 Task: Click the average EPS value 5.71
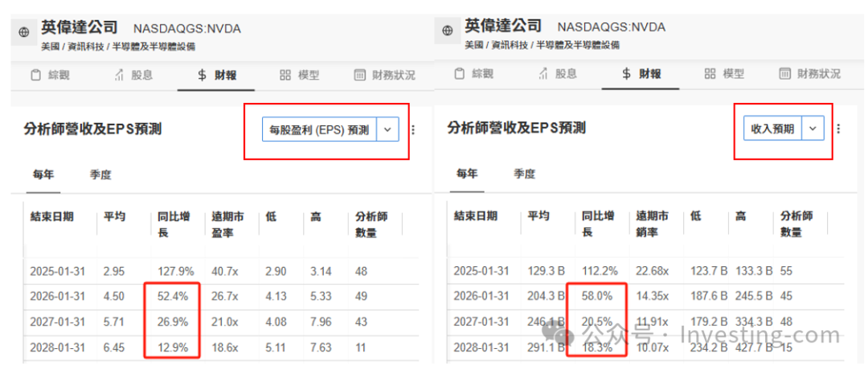click(113, 322)
